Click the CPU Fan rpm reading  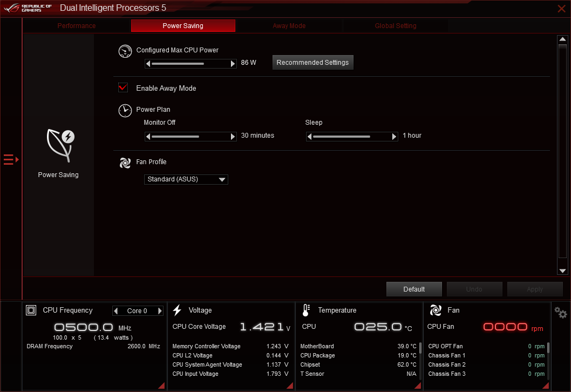[x=513, y=327]
